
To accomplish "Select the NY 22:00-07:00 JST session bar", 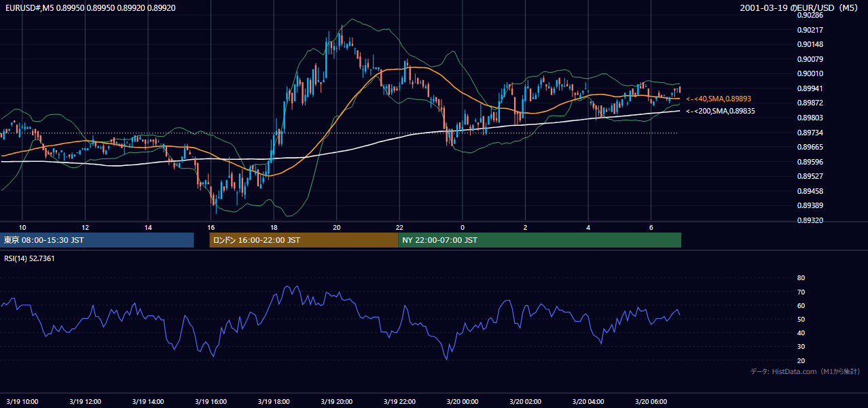I will [539, 240].
